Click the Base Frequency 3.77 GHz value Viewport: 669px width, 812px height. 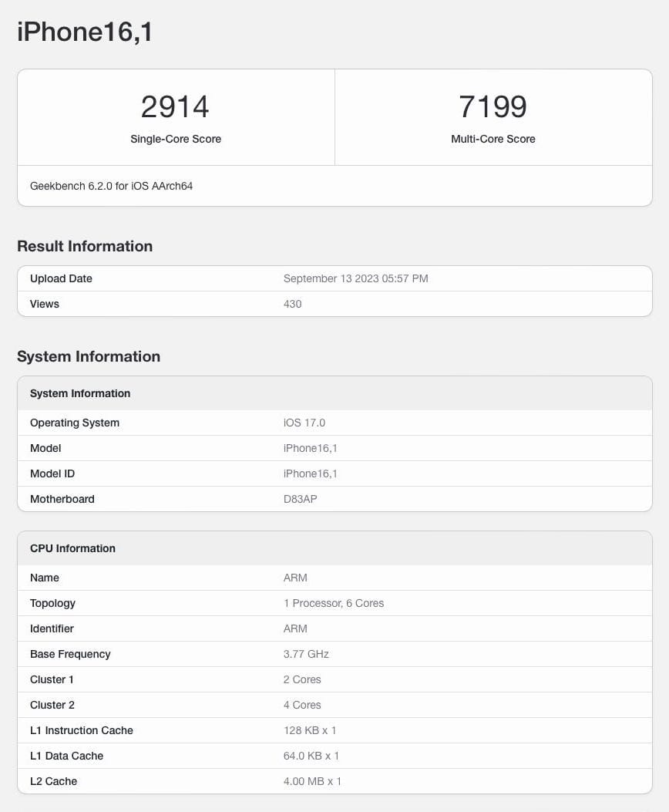306,654
